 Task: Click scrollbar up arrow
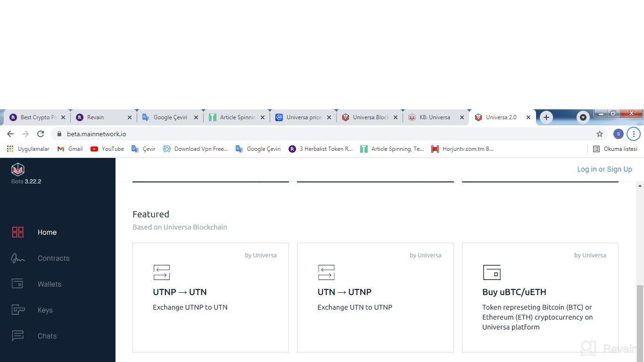(x=640, y=186)
